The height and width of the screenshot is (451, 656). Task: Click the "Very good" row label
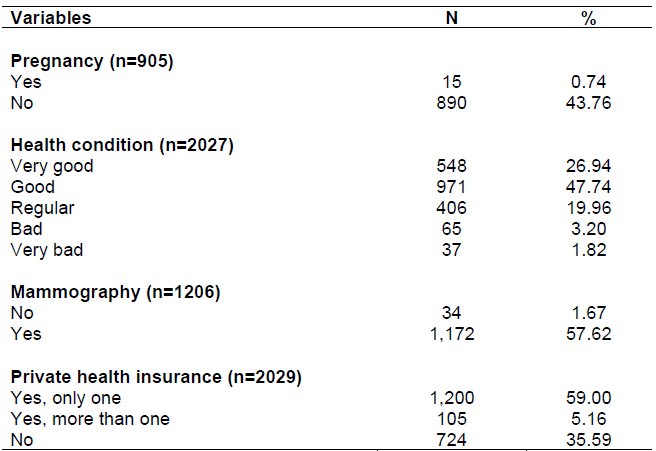[52, 166]
